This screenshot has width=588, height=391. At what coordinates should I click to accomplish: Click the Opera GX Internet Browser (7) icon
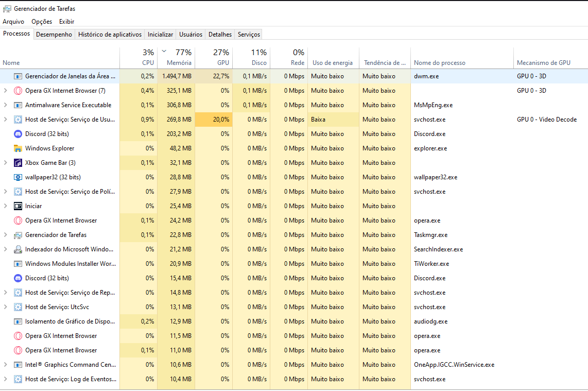coord(18,91)
